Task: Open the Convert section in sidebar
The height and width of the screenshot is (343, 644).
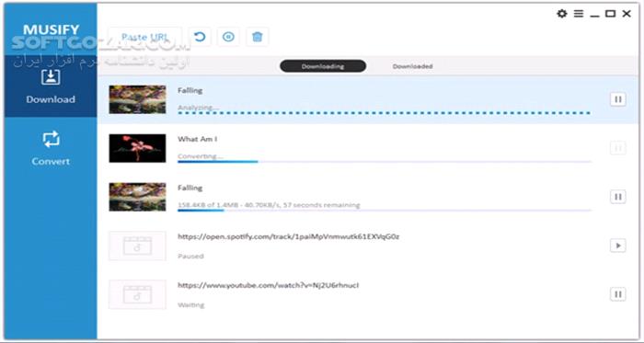Action: pos(51,149)
